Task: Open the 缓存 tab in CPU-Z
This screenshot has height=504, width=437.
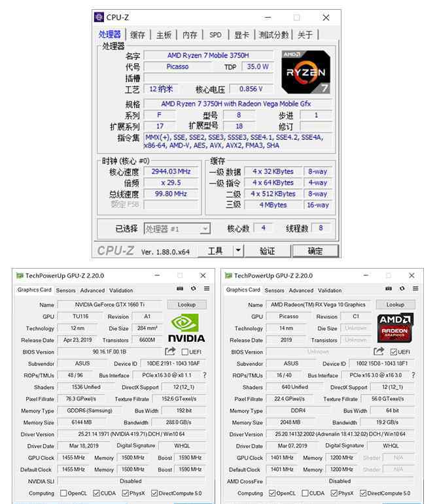Action: pyautogui.click(x=137, y=35)
